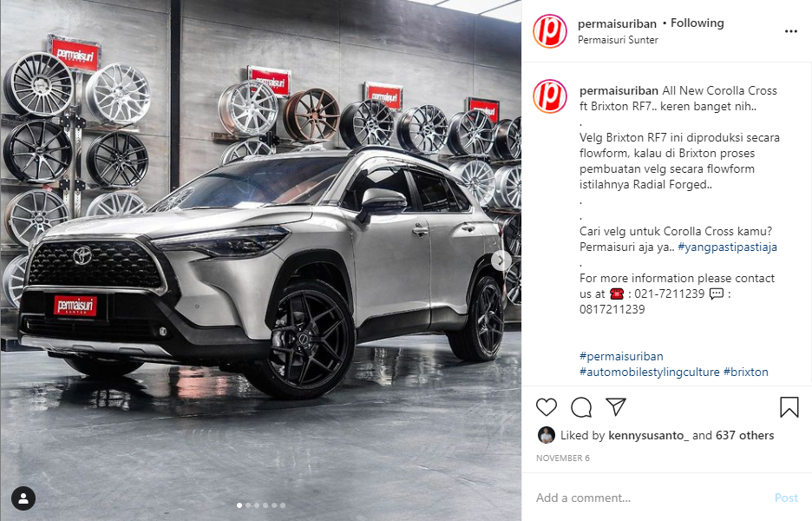Open the three-dot more options menu
Viewport: 812px width, 521px height.
pyautogui.click(x=791, y=31)
